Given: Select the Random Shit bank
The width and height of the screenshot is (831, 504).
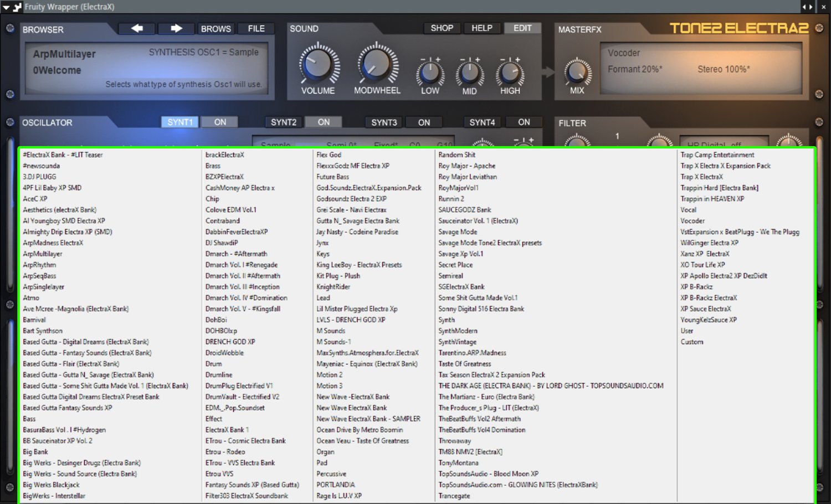Looking at the screenshot, I should tap(456, 155).
